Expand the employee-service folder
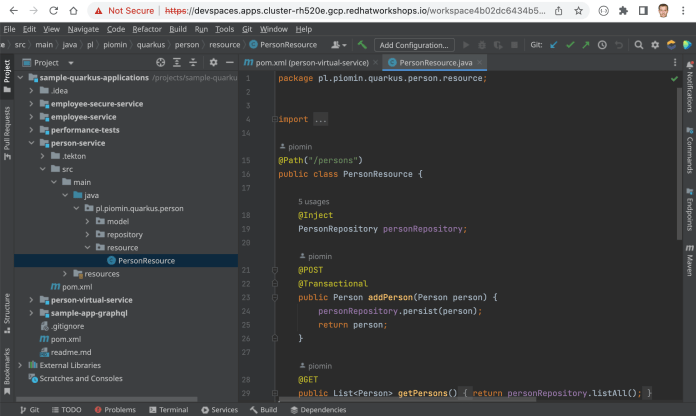The image size is (696, 416). point(31,117)
